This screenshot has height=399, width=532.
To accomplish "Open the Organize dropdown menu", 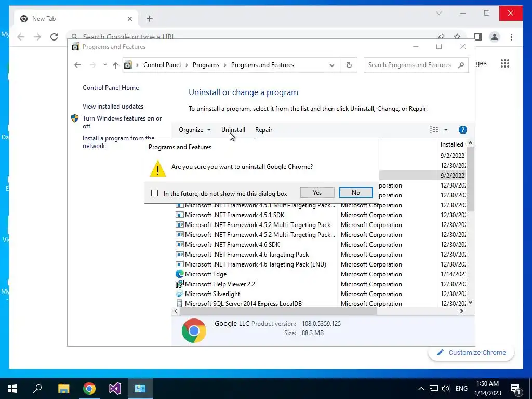I will [x=195, y=130].
